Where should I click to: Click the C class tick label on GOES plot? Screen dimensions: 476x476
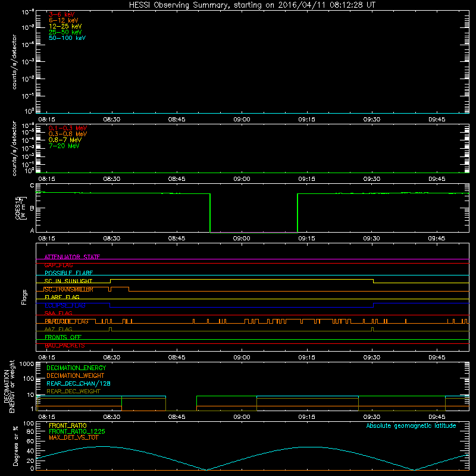(32, 186)
